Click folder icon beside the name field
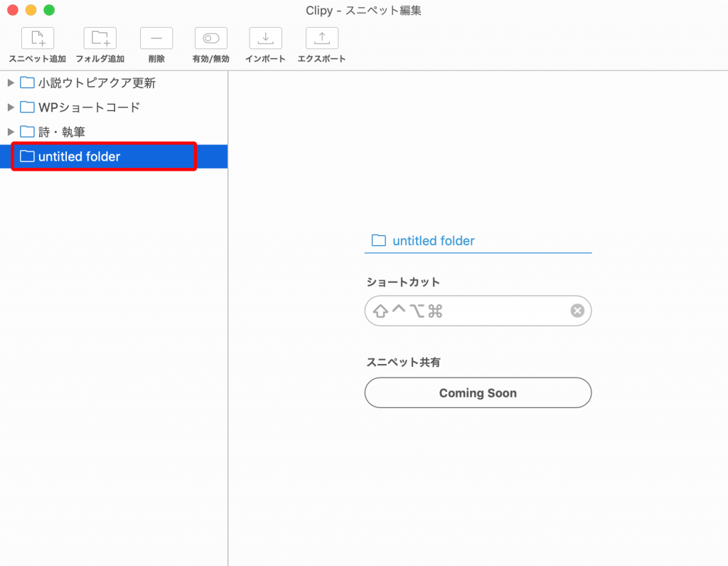 (x=378, y=240)
